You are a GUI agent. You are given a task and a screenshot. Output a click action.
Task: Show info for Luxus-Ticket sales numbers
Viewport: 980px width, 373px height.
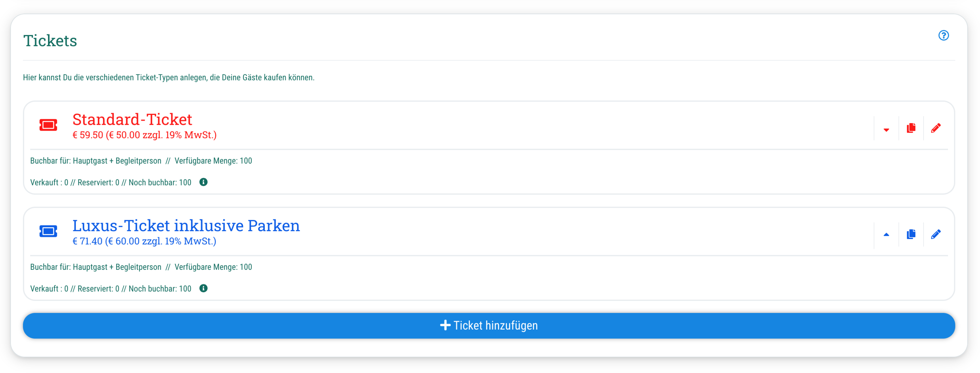click(204, 288)
